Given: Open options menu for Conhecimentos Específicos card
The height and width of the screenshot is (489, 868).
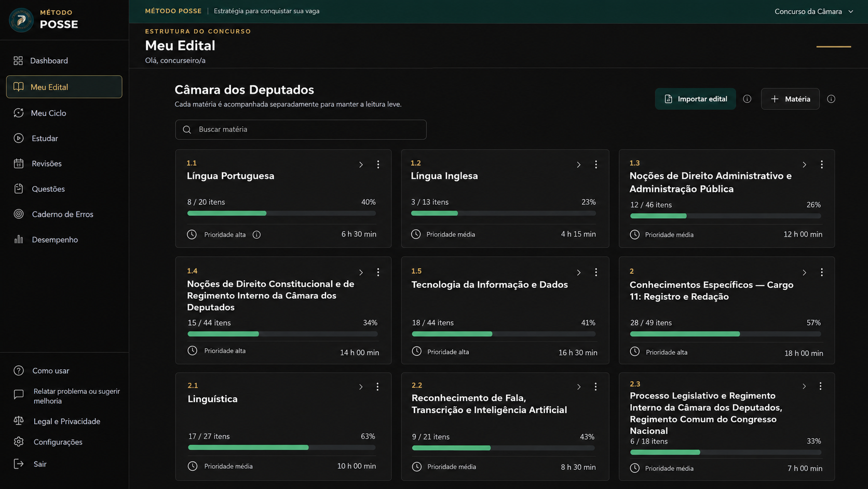Looking at the screenshot, I should click(x=821, y=272).
